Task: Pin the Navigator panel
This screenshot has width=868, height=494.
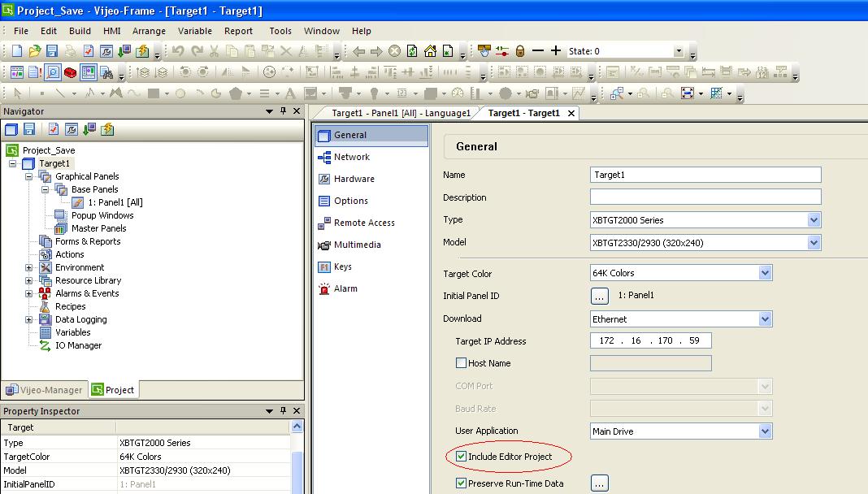Action: pos(283,110)
